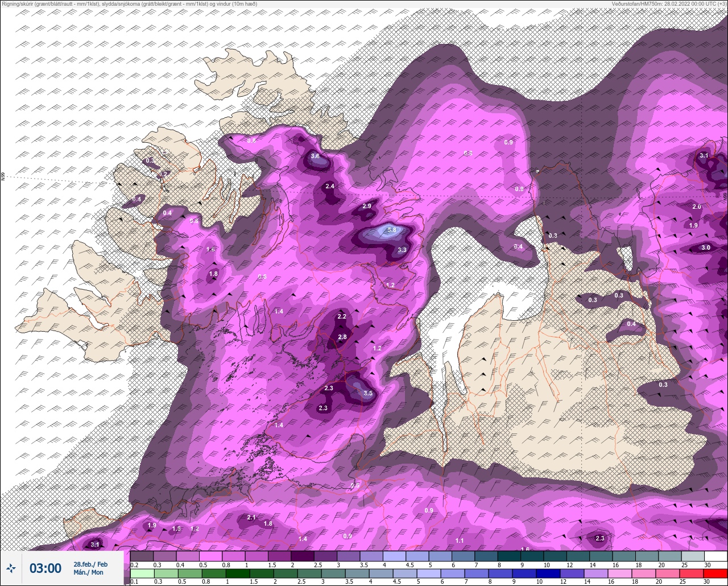Click the 5.8 precipitation peak label
Image resolution: width=728 pixels, height=586 pixels.
pyautogui.click(x=391, y=230)
